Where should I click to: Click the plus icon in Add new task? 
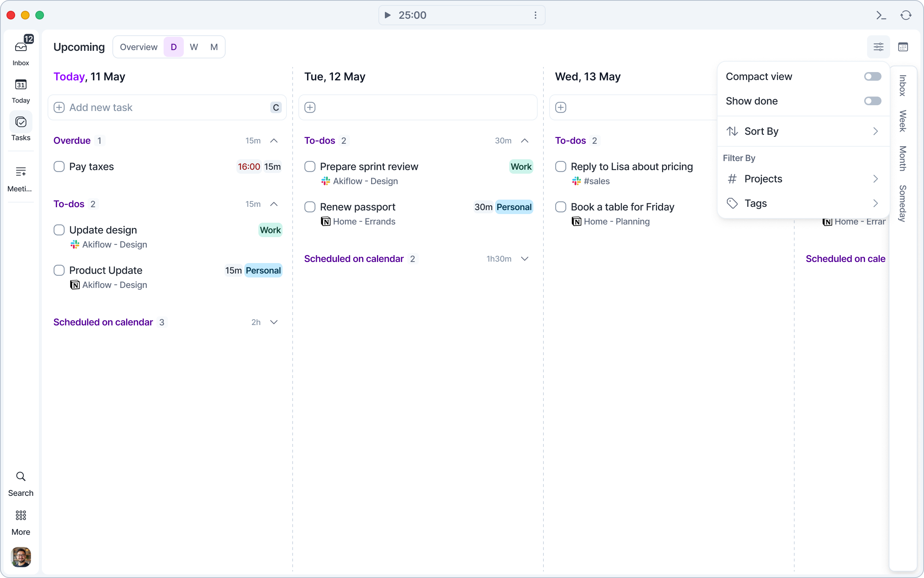point(59,107)
